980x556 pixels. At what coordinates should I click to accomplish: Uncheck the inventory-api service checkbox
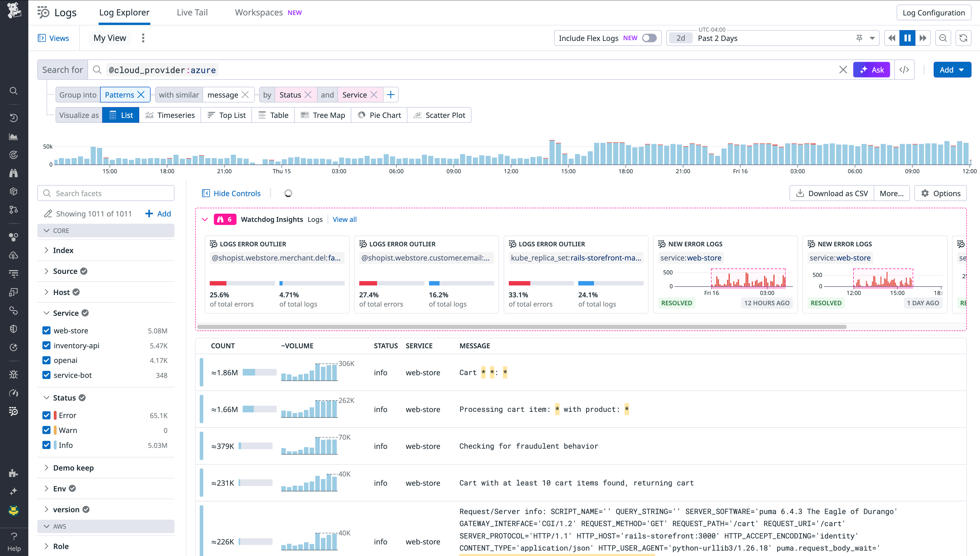pos(46,345)
